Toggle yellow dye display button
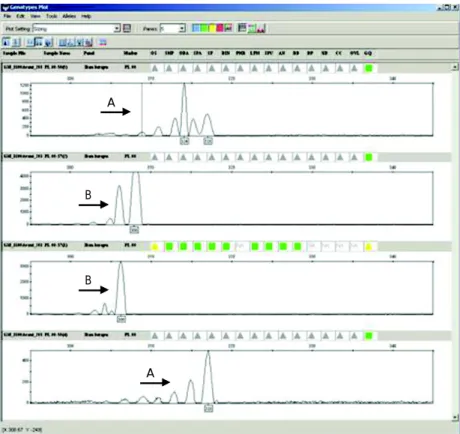This screenshot has height=434, width=460. [212, 28]
